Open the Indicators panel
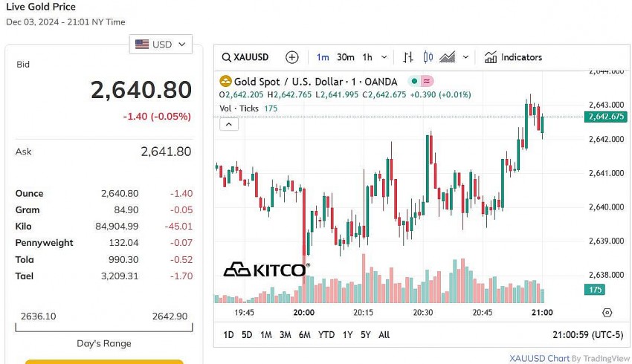Image resolution: width=632 pixels, height=364 pixels. click(x=513, y=57)
